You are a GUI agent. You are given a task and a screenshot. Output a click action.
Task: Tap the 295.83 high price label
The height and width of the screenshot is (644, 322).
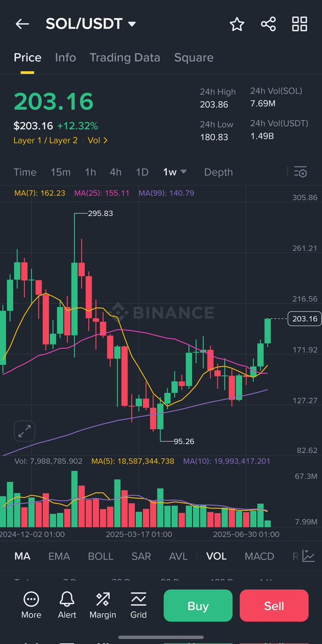pyautogui.click(x=101, y=214)
